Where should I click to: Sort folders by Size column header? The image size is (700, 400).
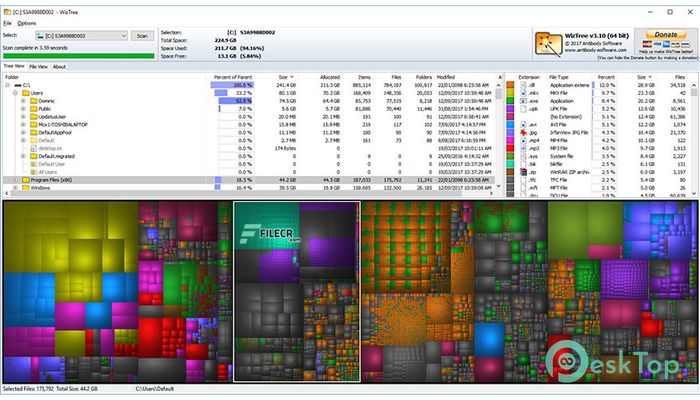pos(285,77)
